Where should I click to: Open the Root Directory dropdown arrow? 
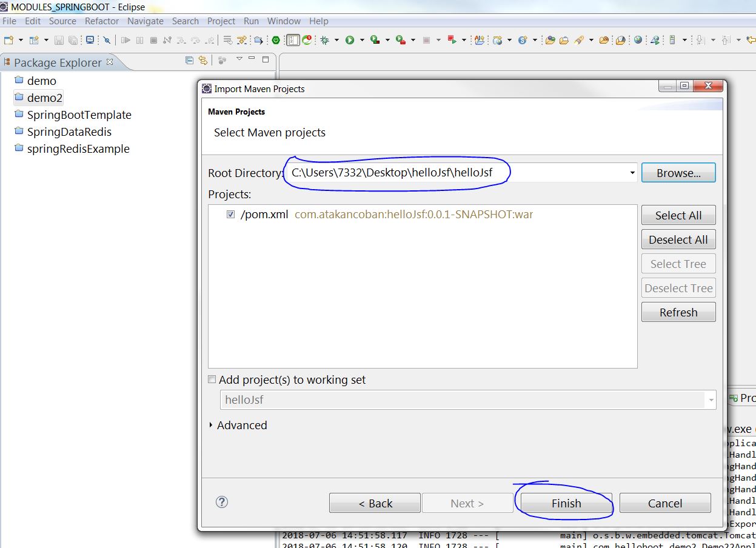click(x=632, y=173)
